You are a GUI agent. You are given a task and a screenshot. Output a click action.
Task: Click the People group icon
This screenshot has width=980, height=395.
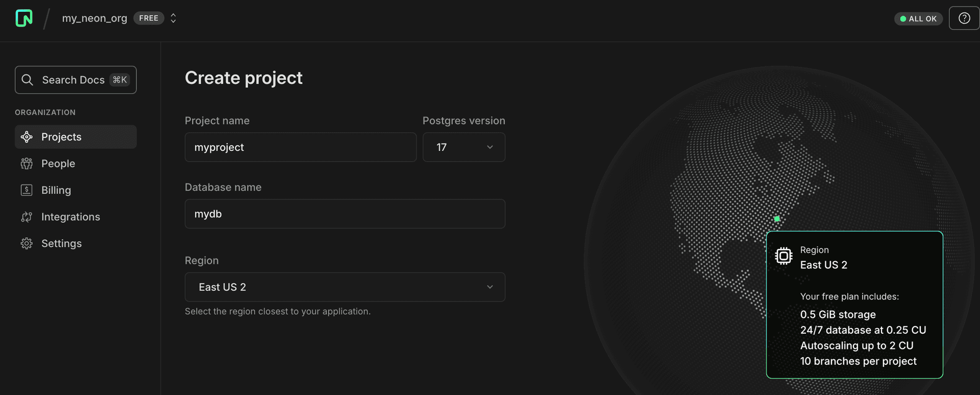tap(27, 164)
